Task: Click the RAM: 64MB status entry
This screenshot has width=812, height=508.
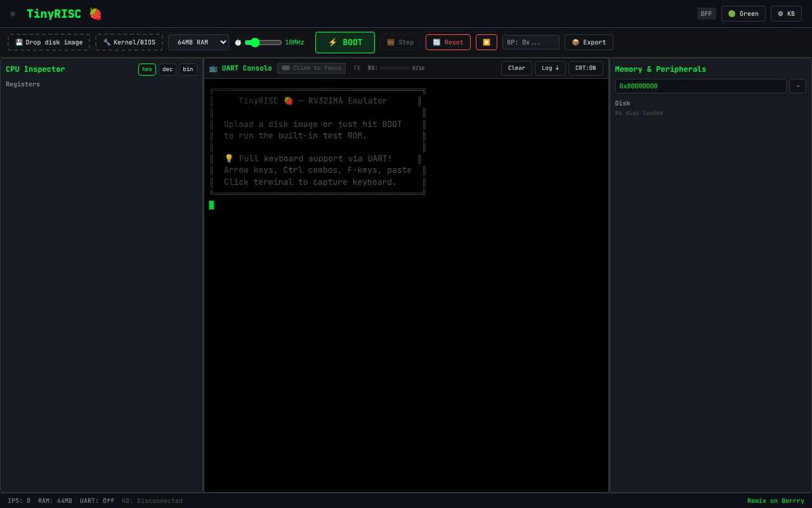Action: tap(55, 501)
